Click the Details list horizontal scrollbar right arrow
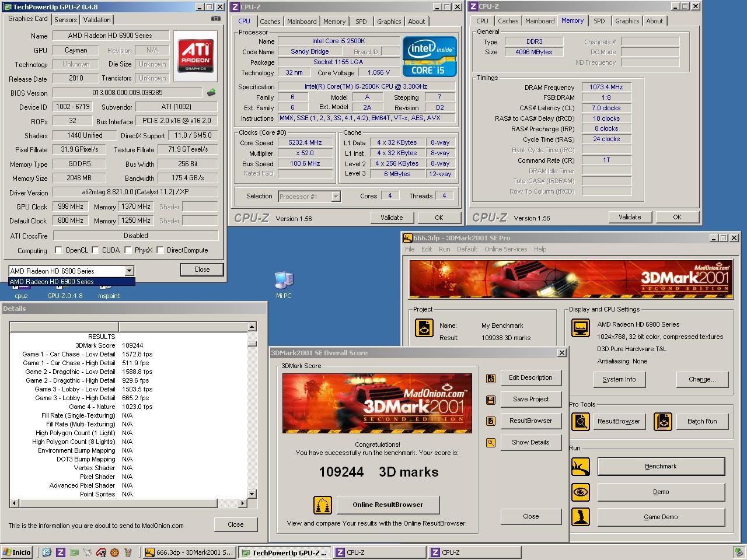747x560 pixels. (x=242, y=503)
